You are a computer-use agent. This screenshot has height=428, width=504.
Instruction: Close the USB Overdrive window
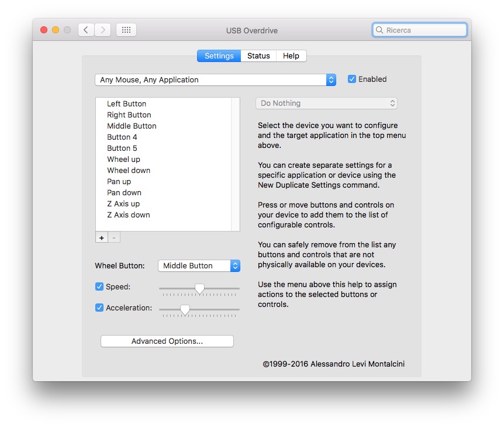44,30
